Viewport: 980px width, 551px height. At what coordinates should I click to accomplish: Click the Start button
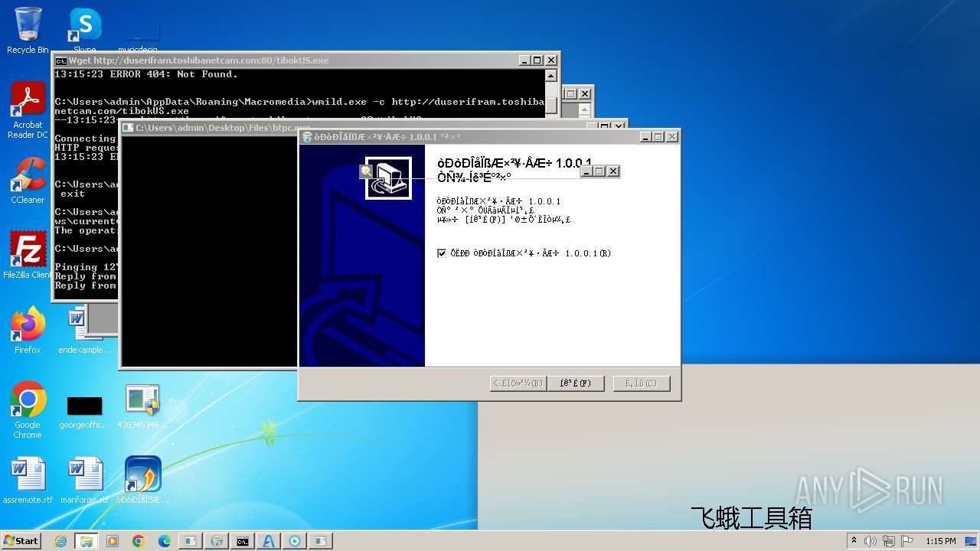coord(21,541)
